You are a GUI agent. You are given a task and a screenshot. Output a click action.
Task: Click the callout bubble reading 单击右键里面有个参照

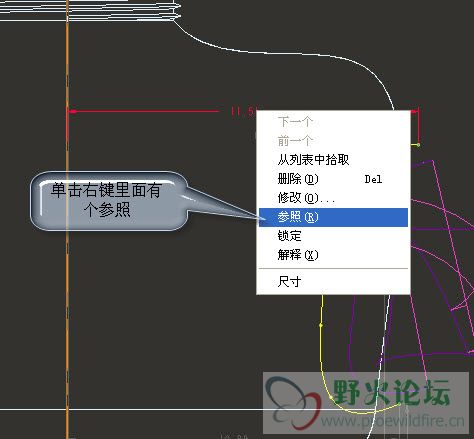point(109,201)
